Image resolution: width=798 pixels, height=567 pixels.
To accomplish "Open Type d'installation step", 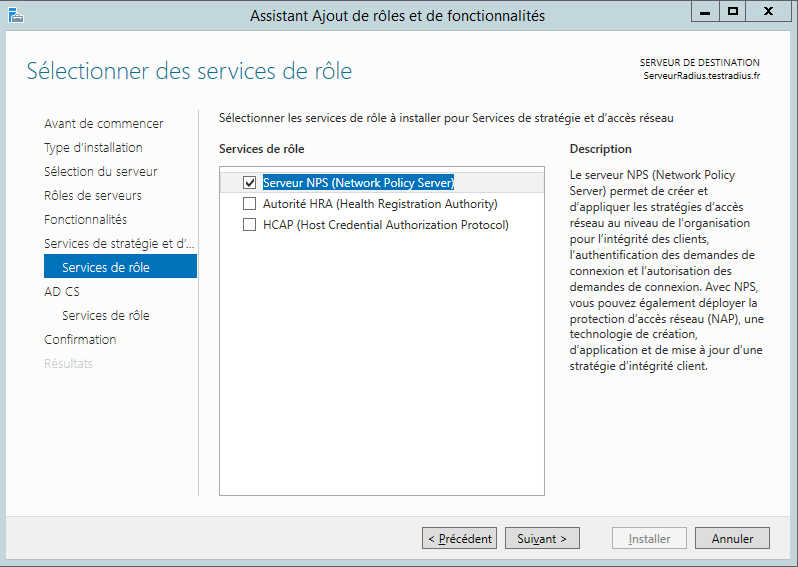I will tap(93, 147).
